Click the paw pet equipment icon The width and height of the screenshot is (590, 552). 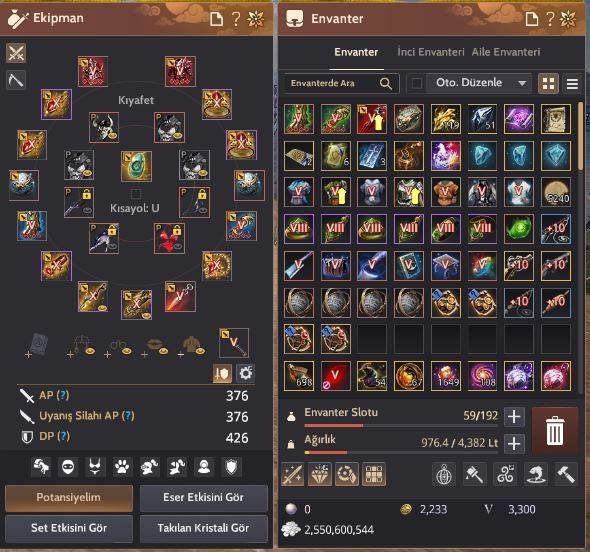(122, 467)
